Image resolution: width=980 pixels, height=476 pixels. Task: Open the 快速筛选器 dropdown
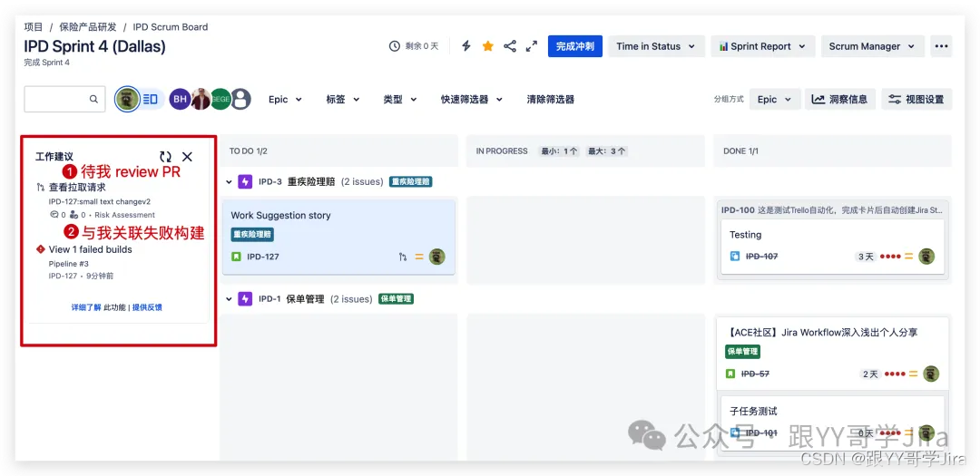coord(471,99)
